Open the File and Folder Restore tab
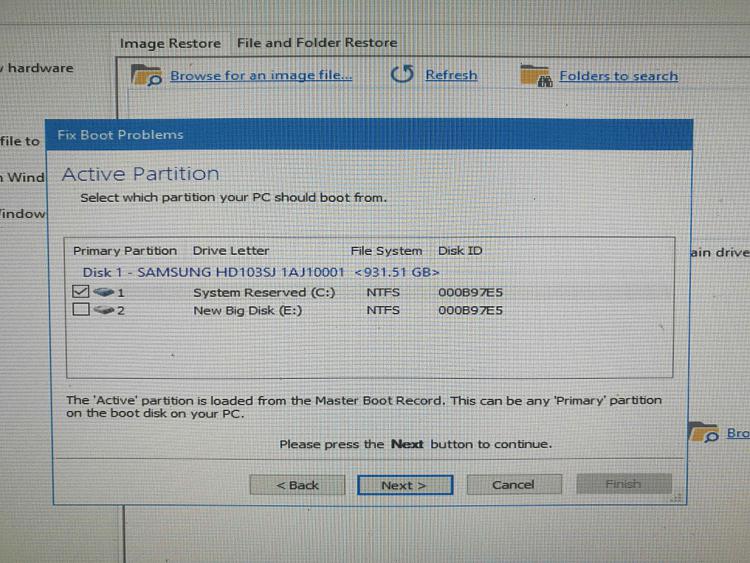The image size is (750, 563). pos(317,43)
